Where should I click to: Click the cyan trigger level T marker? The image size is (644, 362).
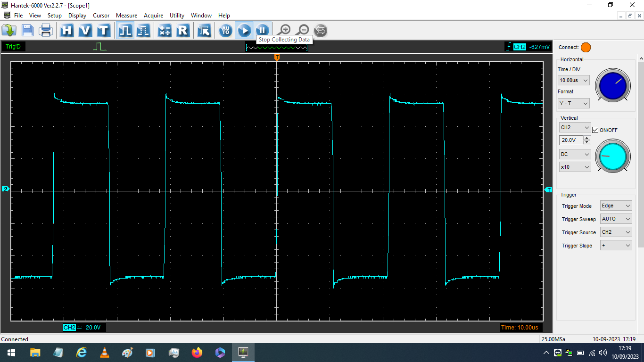(x=549, y=189)
